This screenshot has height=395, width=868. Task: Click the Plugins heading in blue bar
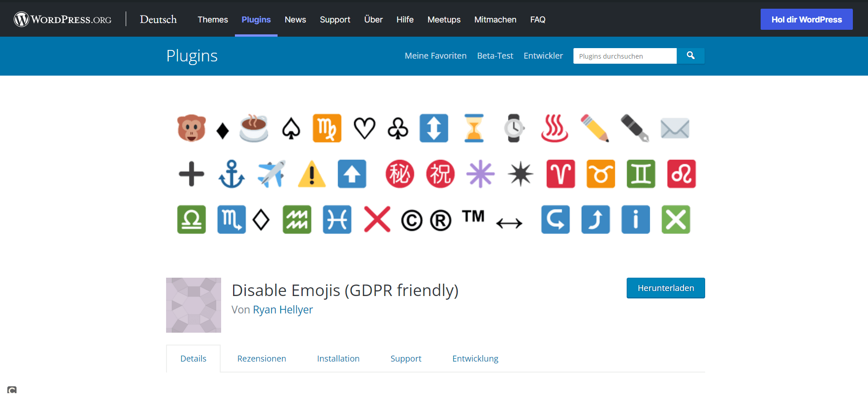[192, 56]
